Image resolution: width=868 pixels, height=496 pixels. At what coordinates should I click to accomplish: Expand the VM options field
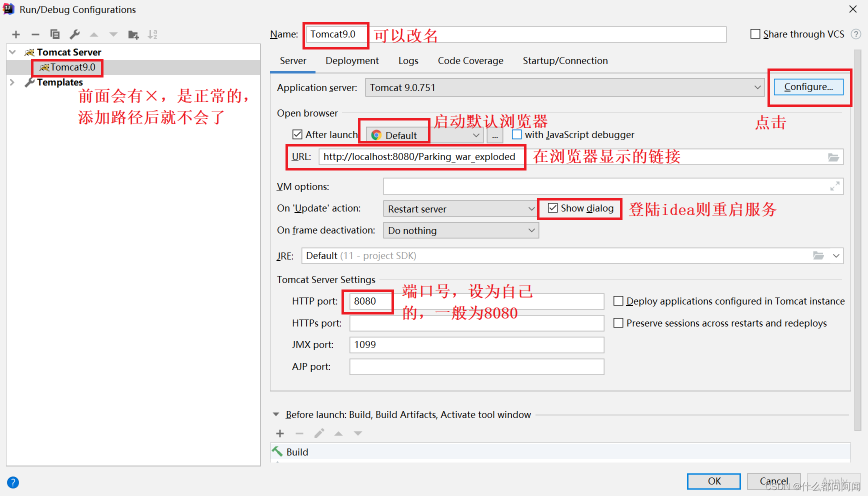834,186
